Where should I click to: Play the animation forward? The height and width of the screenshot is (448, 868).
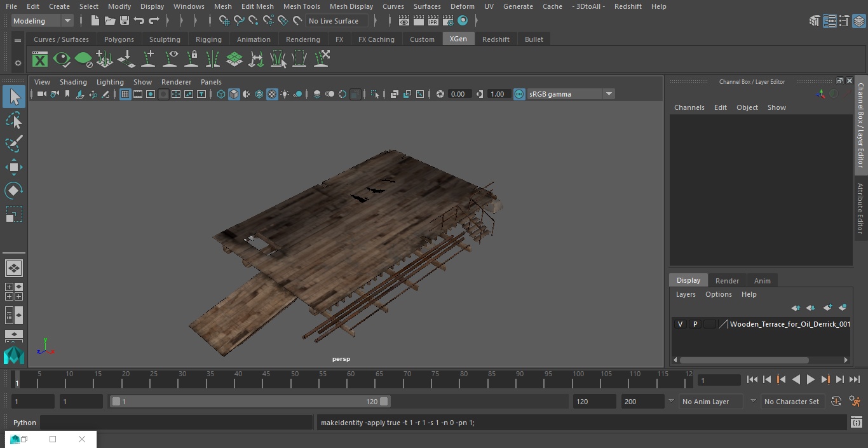click(x=810, y=379)
